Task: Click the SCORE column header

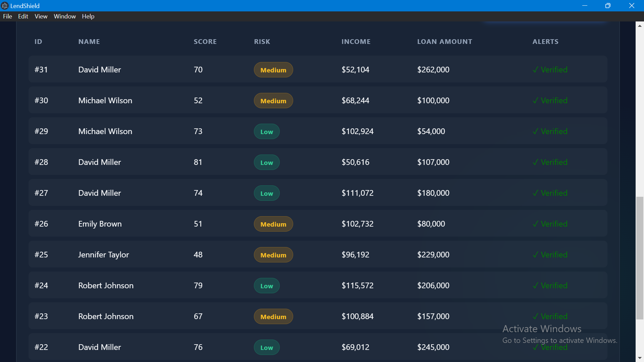Action: coord(205,42)
